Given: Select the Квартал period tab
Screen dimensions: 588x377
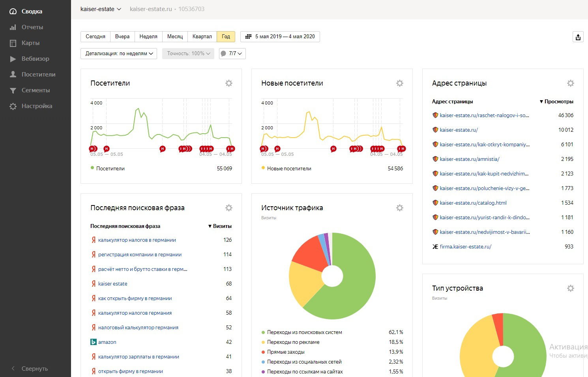Looking at the screenshot, I should pyautogui.click(x=202, y=37).
